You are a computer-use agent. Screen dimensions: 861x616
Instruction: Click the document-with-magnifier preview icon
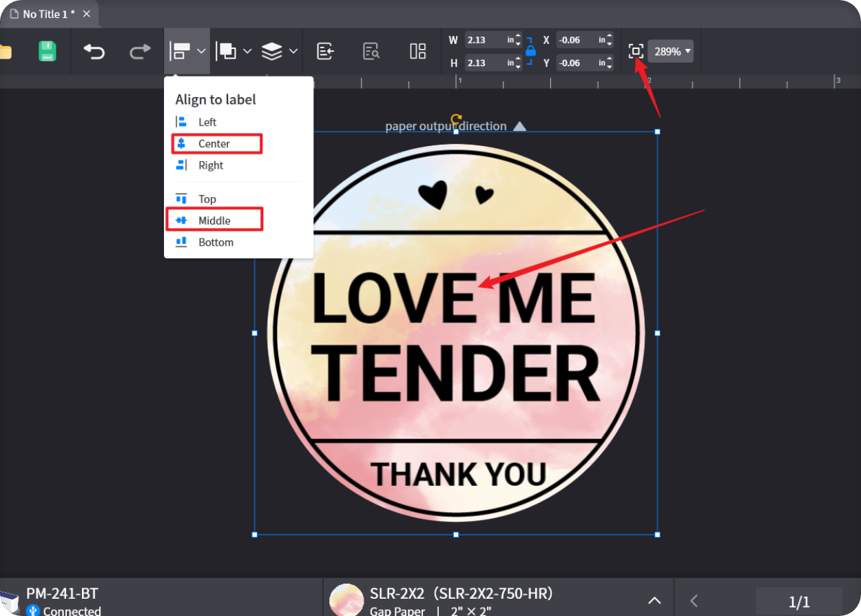tap(371, 51)
